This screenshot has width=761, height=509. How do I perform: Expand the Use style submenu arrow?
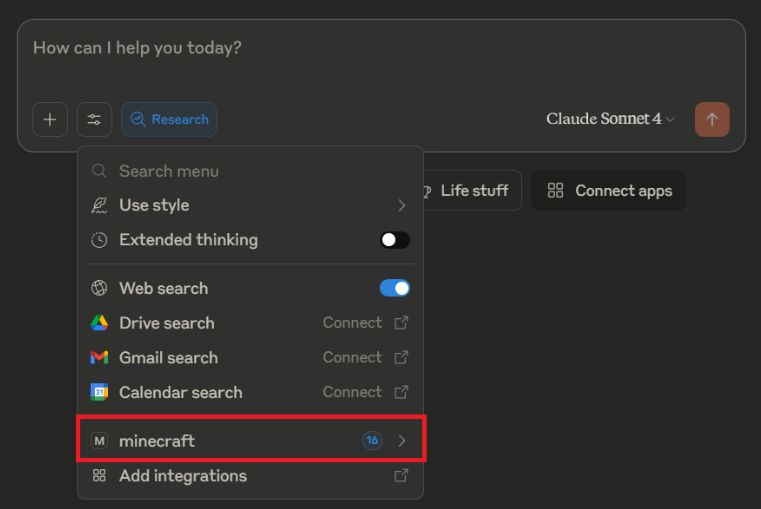[x=402, y=205]
